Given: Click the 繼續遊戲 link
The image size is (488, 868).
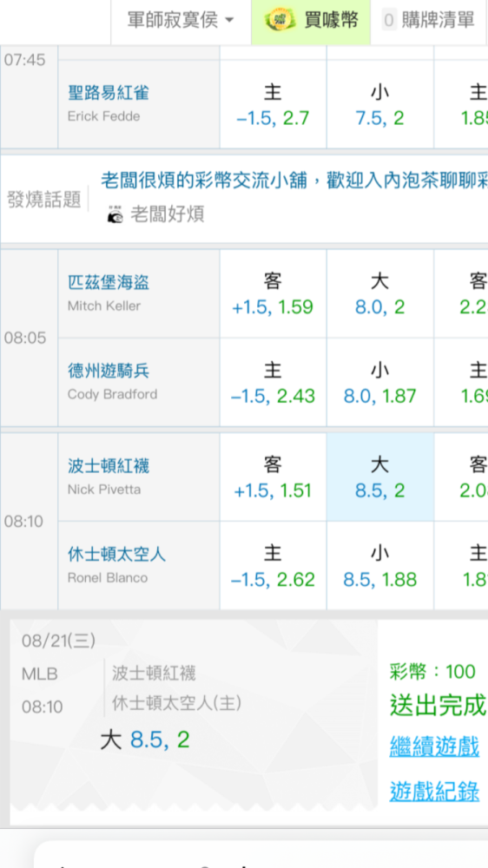Looking at the screenshot, I should point(434,747).
